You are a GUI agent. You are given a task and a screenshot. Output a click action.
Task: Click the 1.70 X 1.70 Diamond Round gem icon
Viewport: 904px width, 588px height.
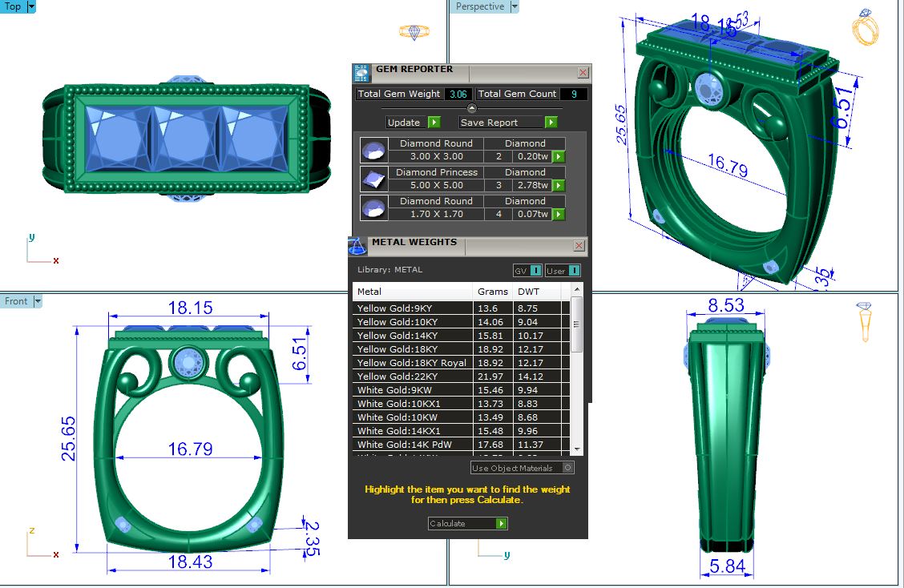pos(372,207)
